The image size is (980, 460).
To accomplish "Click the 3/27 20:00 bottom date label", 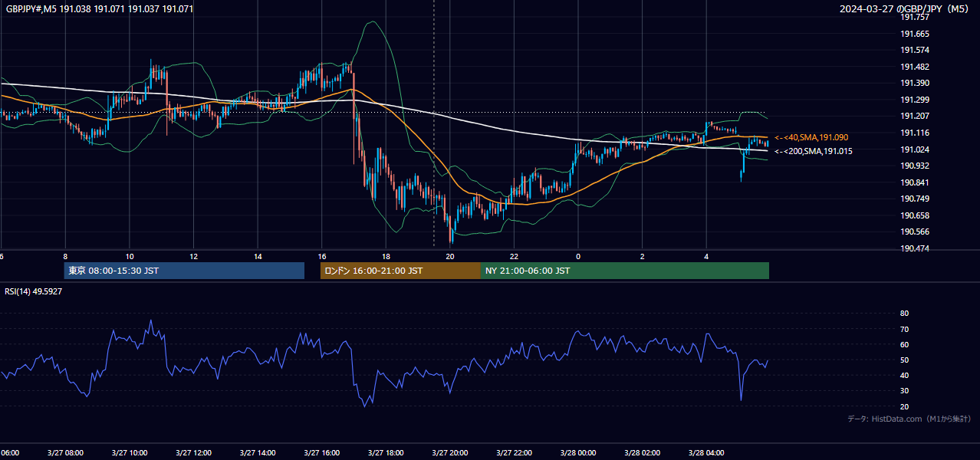I will 450,453.
